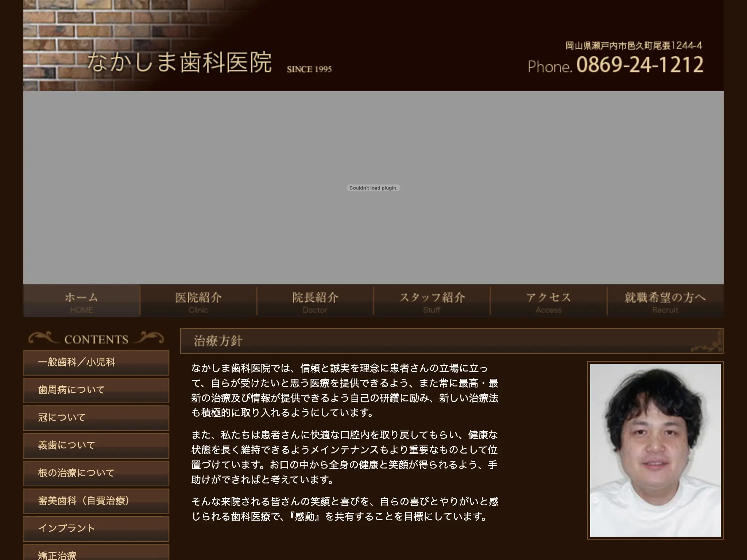
Task: Open 根の治療について menu entry
Action: click(x=96, y=474)
